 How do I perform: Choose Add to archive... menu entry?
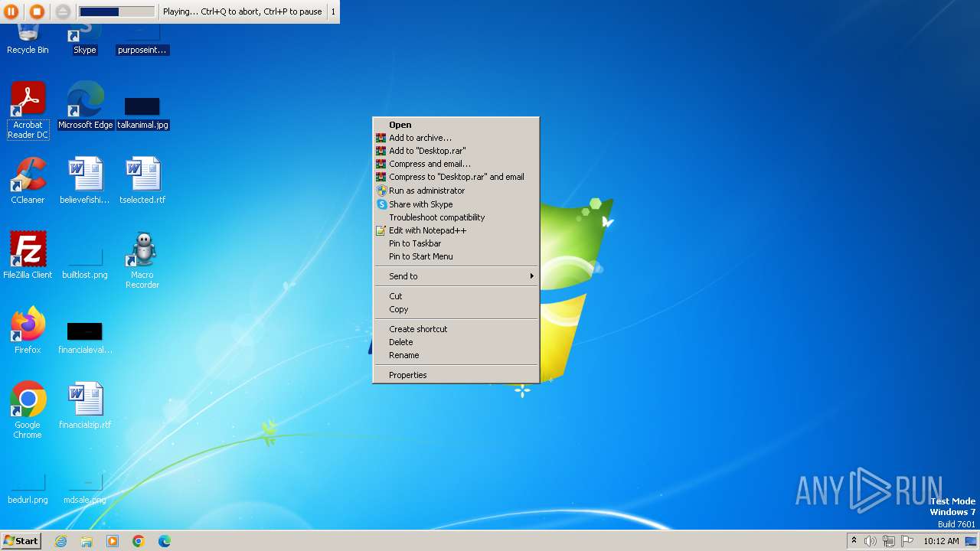coord(456,138)
